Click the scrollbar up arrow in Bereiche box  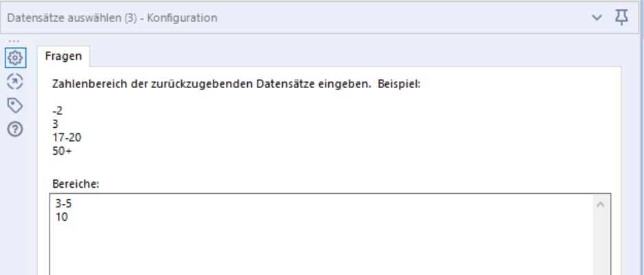[x=601, y=204]
